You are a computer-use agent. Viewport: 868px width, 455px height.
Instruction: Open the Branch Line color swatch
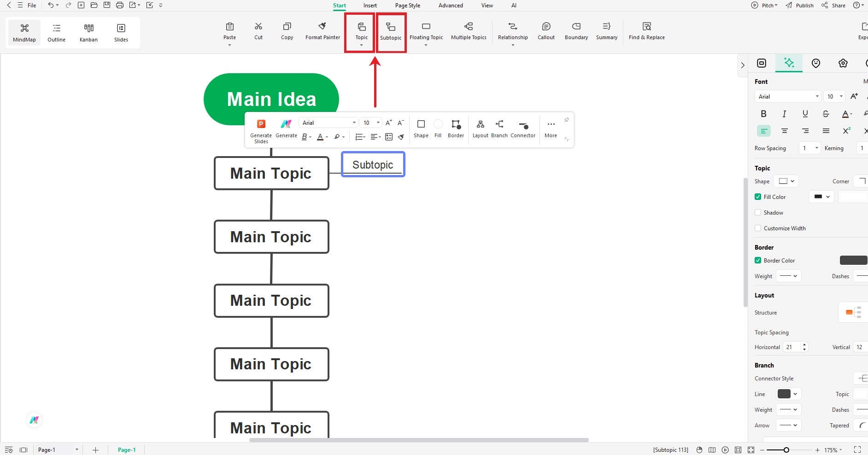[x=789, y=394]
